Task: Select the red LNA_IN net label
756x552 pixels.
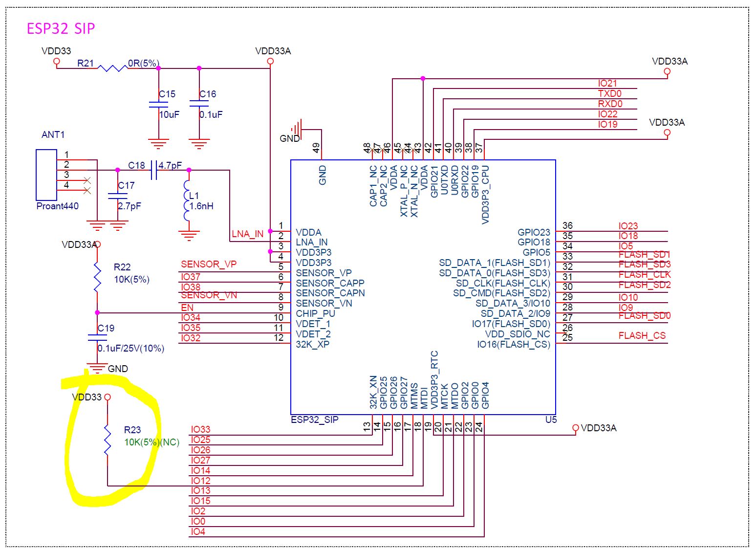Action: (x=247, y=234)
